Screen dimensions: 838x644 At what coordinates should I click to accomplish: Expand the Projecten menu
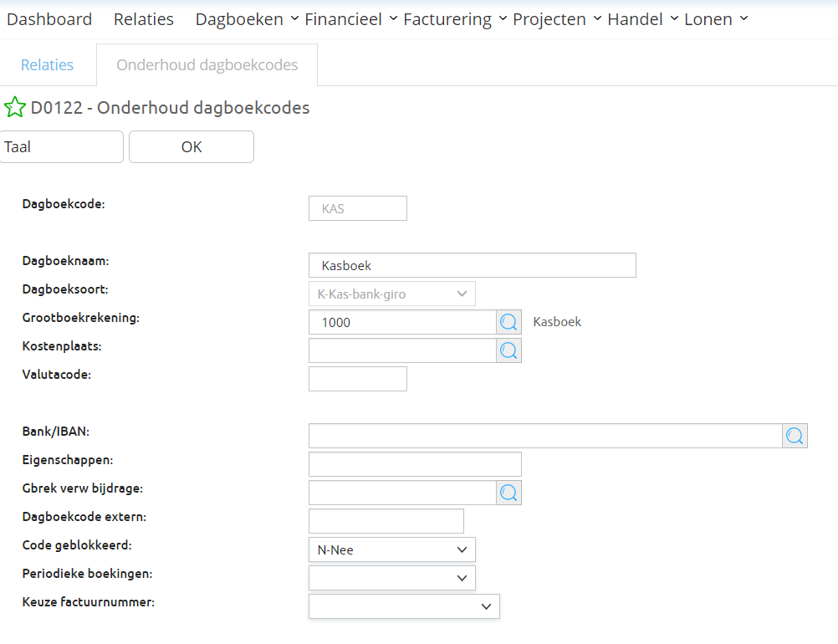pos(557,19)
